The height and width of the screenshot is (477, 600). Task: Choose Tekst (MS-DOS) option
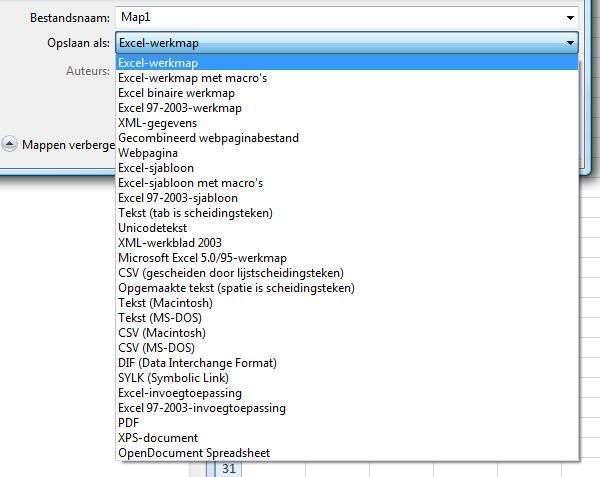point(347,318)
